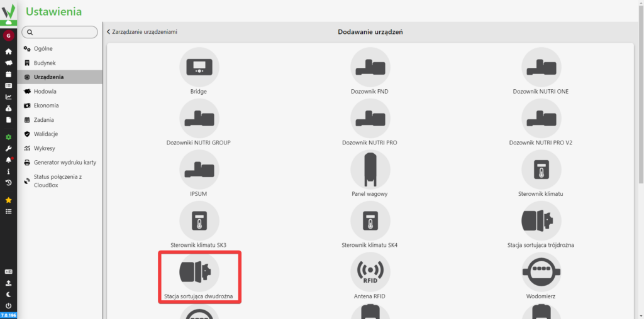Open the notifications bell icon

8,160
